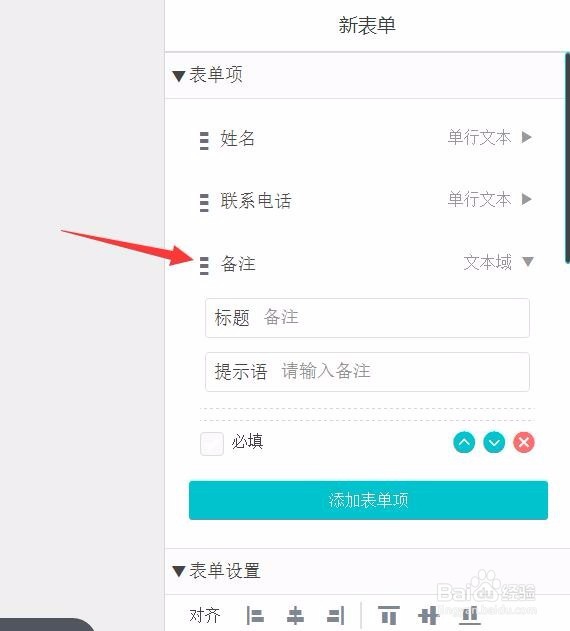Screen dimensions: 570x631
Task: Set horizontal right alignment
Action: point(335,616)
